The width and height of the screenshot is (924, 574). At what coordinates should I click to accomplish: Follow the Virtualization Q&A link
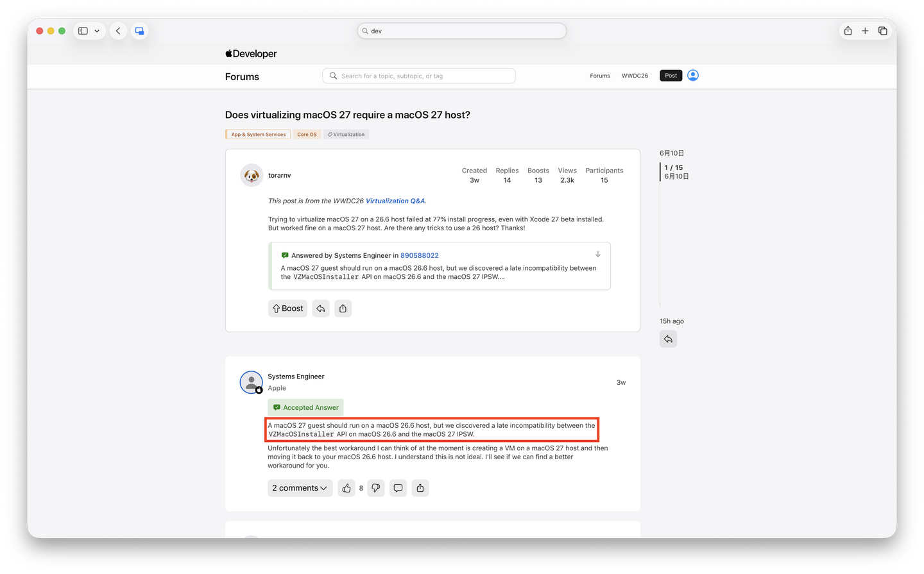[x=395, y=201]
